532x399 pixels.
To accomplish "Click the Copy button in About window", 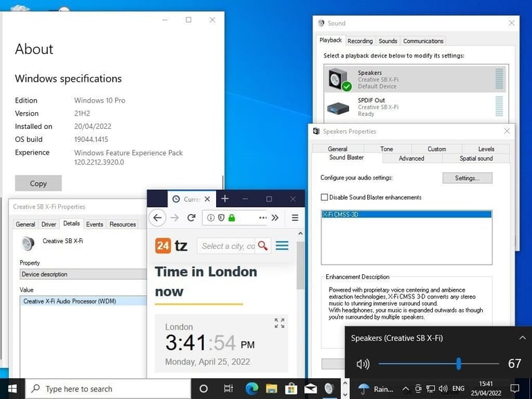I will pos(38,183).
